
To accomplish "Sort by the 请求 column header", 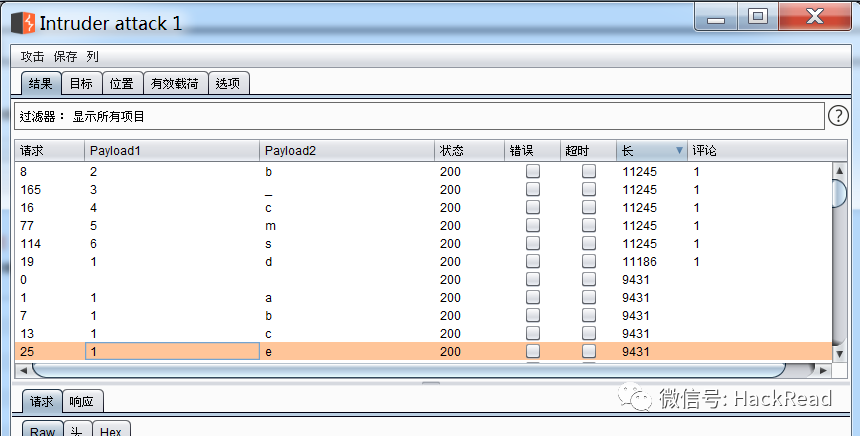I will [49, 151].
